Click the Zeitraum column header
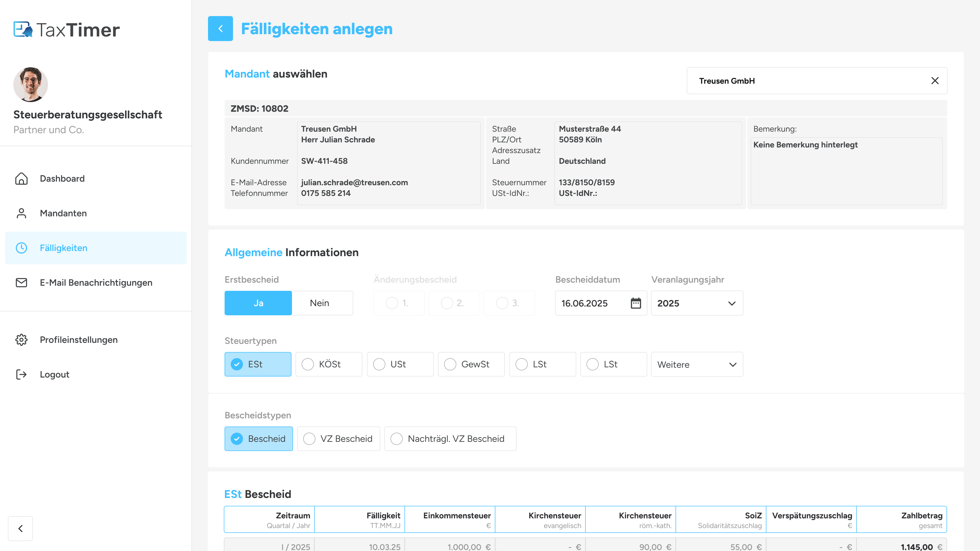 (269, 519)
